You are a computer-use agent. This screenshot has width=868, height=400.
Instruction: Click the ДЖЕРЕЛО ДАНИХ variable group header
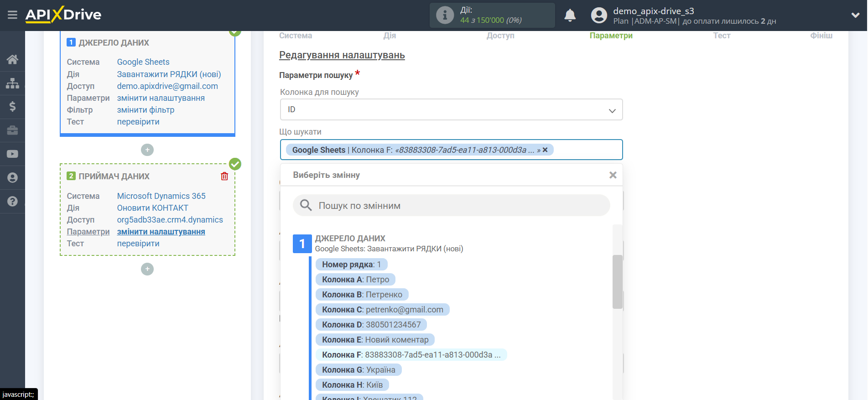click(350, 239)
